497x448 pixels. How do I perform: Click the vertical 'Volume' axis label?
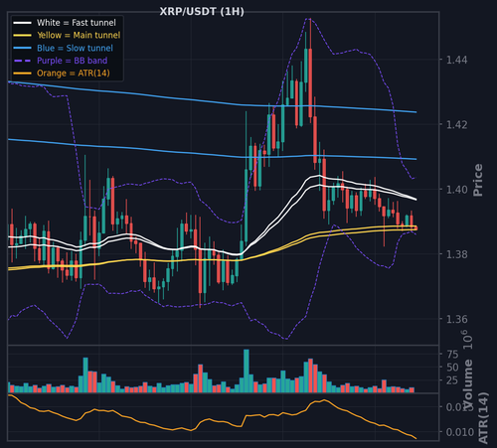(468, 384)
